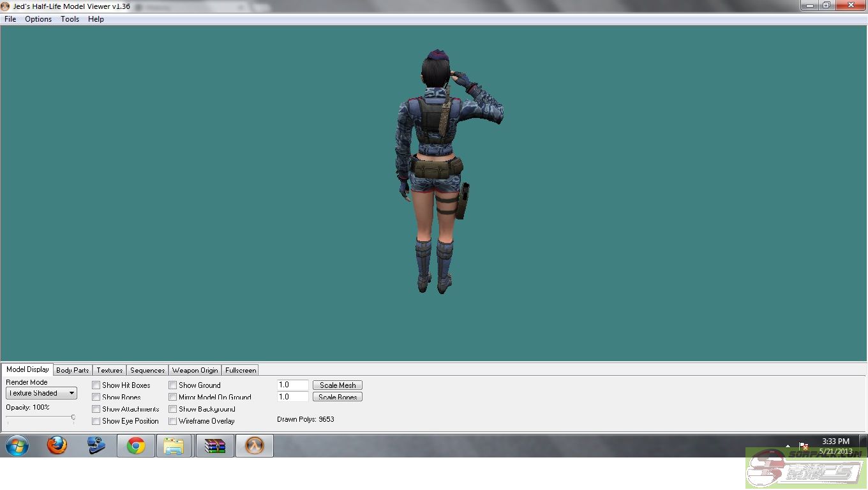Enable Show Bones checkbox
The width and height of the screenshot is (868, 490).
point(96,397)
